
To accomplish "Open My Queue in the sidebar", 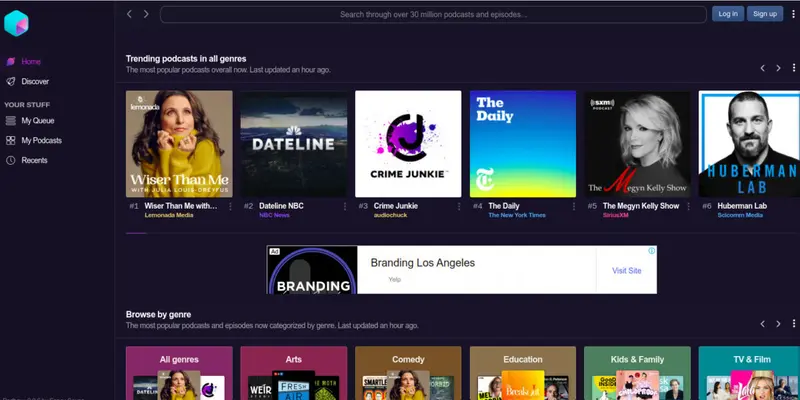I will [x=37, y=121].
